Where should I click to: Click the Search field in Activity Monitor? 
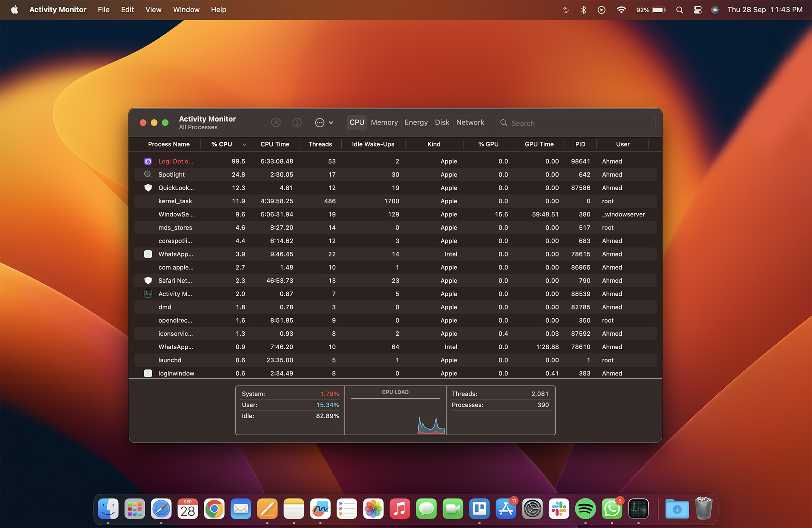click(x=576, y=122)
